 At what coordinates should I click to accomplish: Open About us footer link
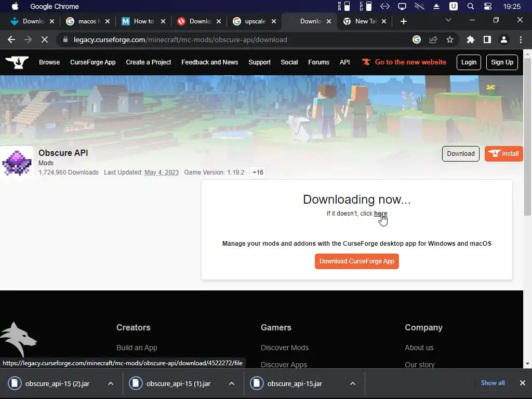pyautogui.click(x=419, y=348)
